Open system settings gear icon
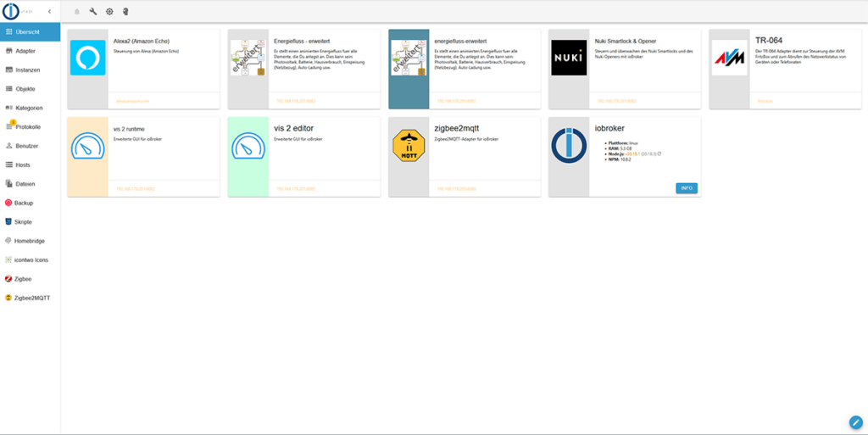 pyautogui.click(x=109, y=11)
